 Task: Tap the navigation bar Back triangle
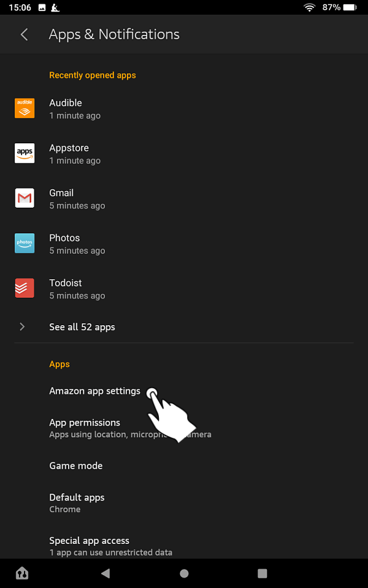105,573
